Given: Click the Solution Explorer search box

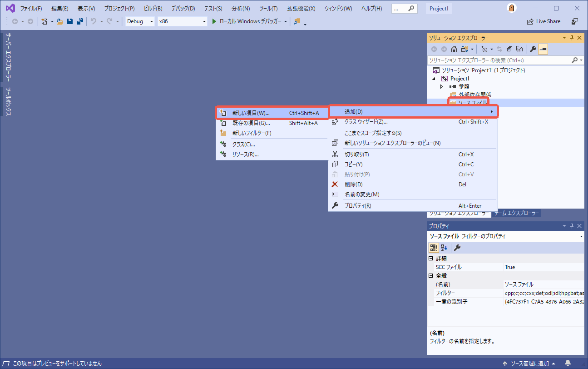Looking at the screenshot, I should coord(495,60).
